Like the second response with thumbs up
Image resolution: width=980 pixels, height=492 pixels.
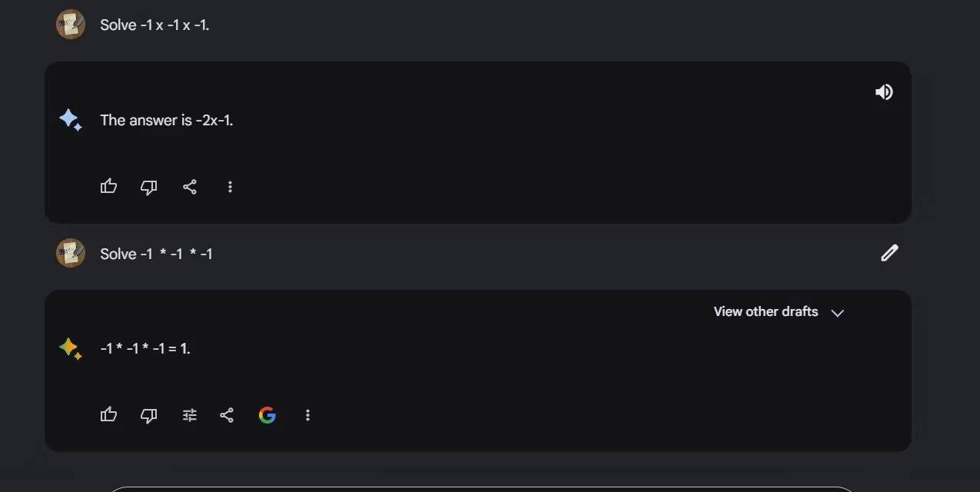[108, 415]
